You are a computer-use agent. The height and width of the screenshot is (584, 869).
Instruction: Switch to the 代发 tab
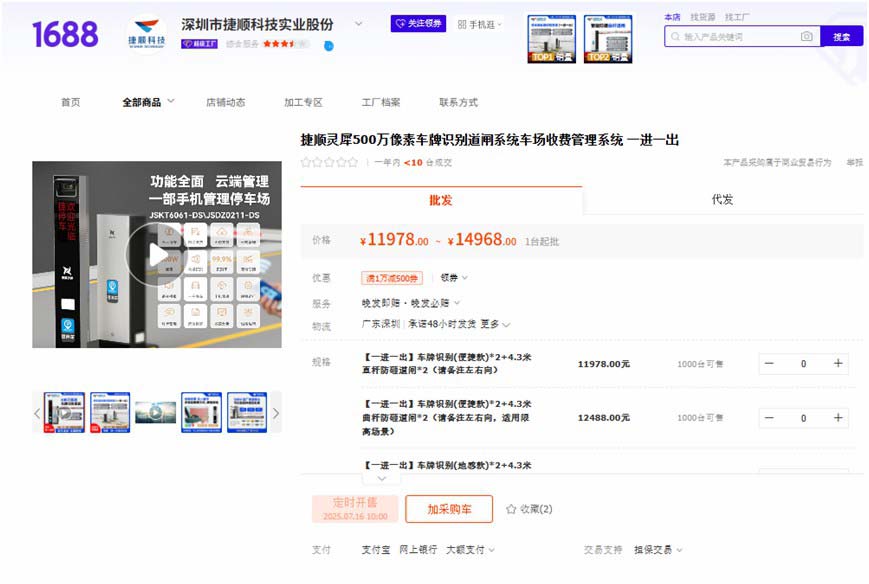click(722, 200)
